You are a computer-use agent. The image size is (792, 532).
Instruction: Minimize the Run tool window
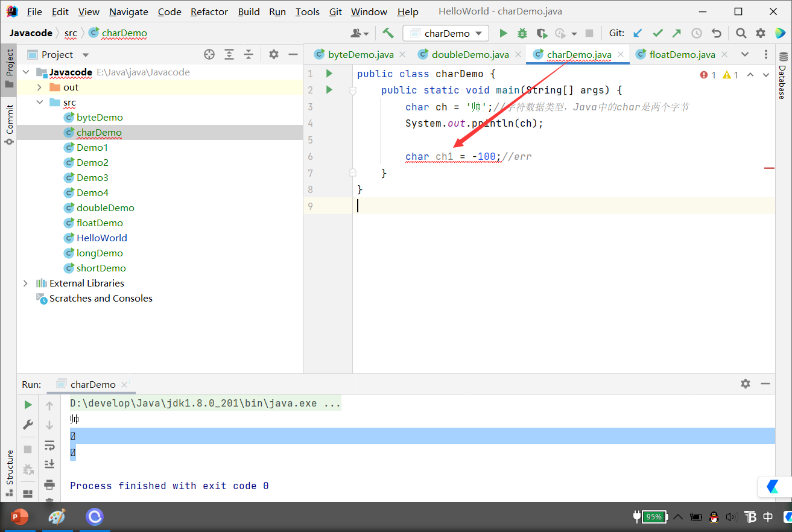coord(765,384)
